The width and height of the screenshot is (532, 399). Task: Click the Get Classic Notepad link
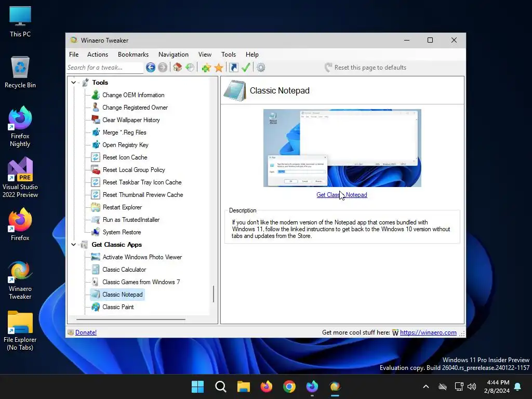[x=342, y=195]
